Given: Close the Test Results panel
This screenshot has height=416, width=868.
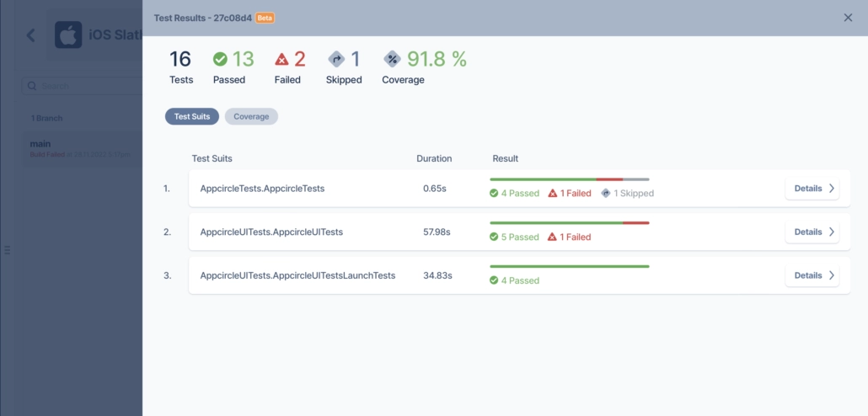Looking at the screenshot, I should 848,18.
